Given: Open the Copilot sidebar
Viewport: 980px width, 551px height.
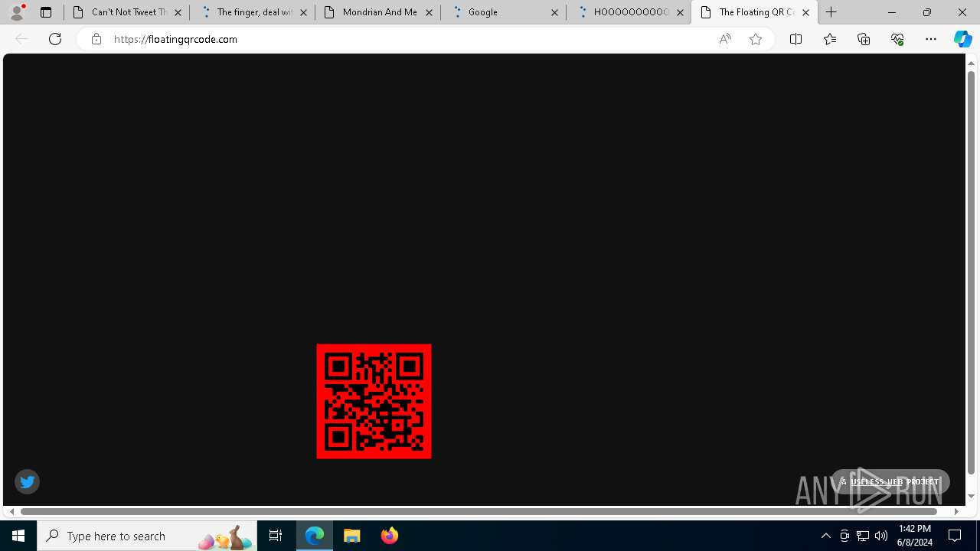Looking at the screenshot, I should [x=963, y=39].
